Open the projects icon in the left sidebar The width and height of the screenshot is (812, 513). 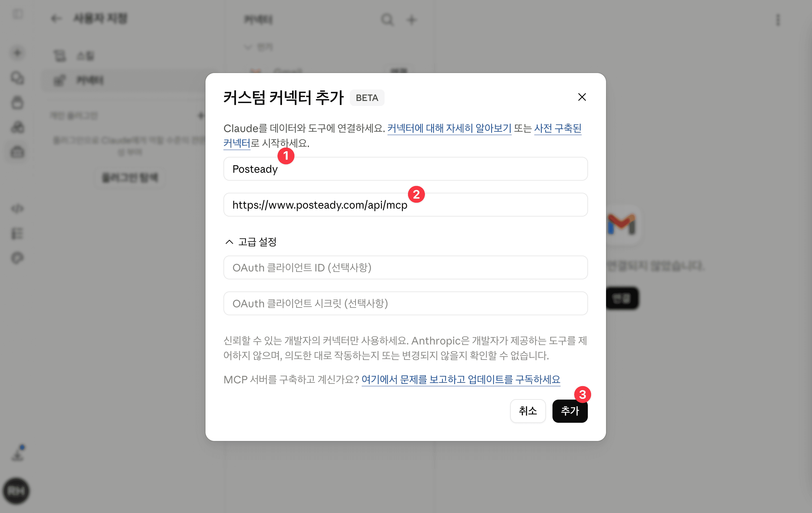(17, 102)
